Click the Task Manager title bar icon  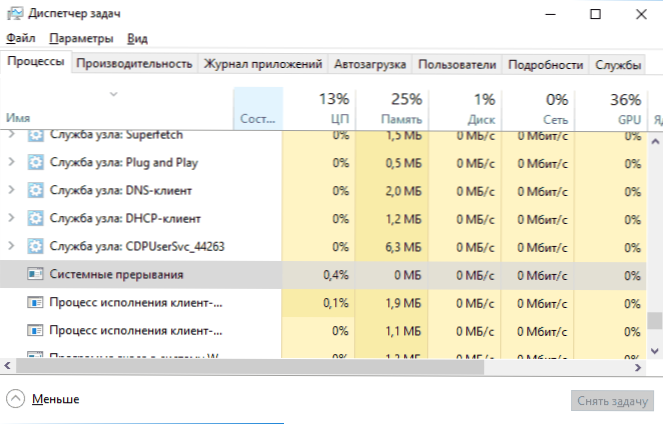point(15,14)
